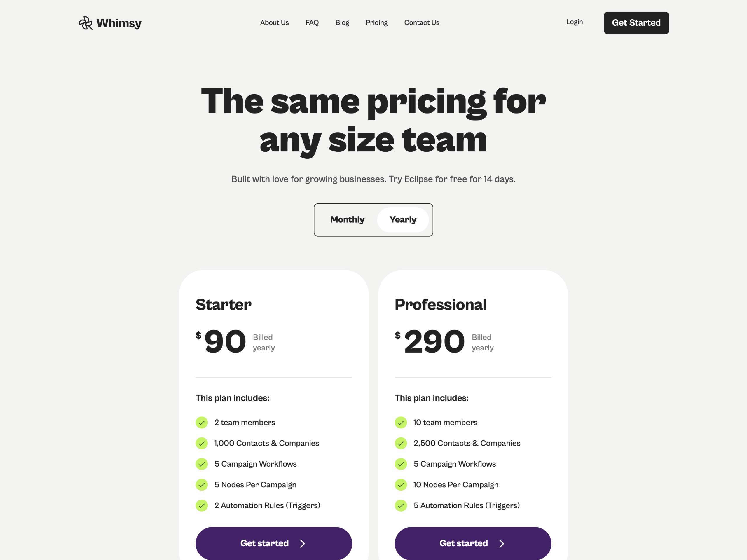Click the checkmark beside 5 Automation Rules
Viewport: 747px width, 560px height.
click(x=401, y=505)
